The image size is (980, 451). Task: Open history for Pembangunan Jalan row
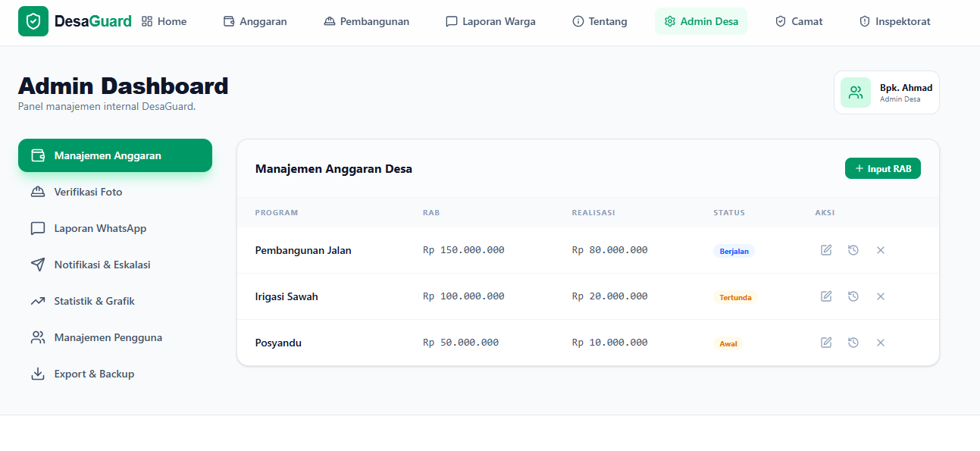coord(853,250)
